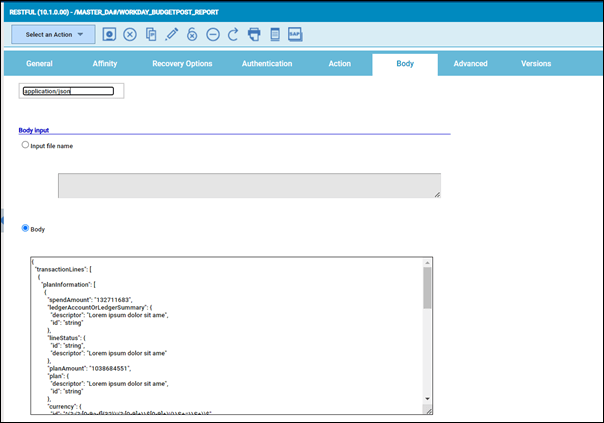Open the Authentication tab
Screen dimensions: 604x423
point(267,64)
